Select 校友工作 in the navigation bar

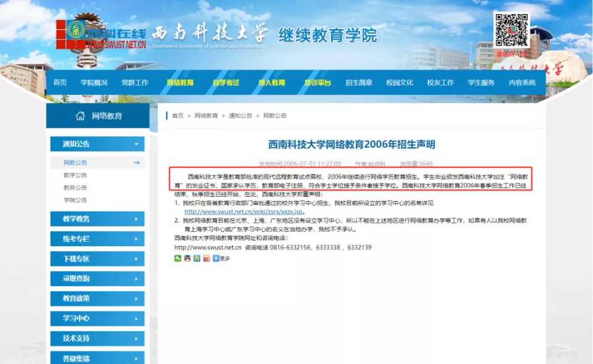point(440,83)
